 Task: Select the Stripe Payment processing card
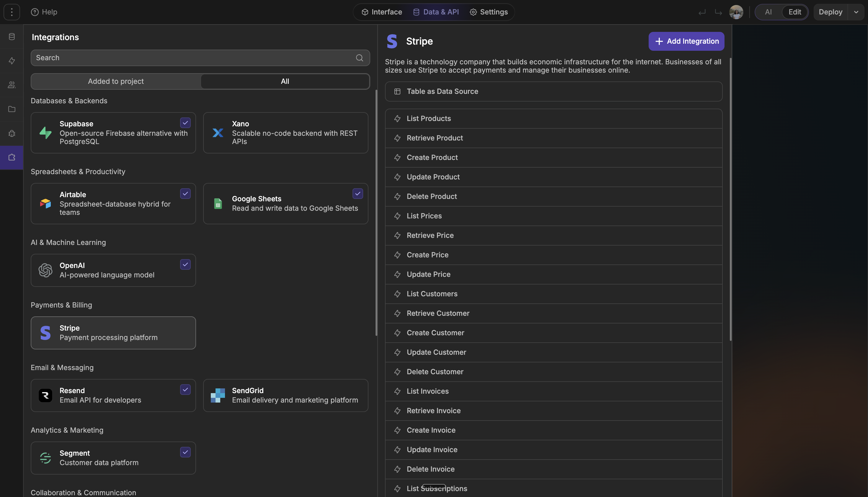(113, 333)
